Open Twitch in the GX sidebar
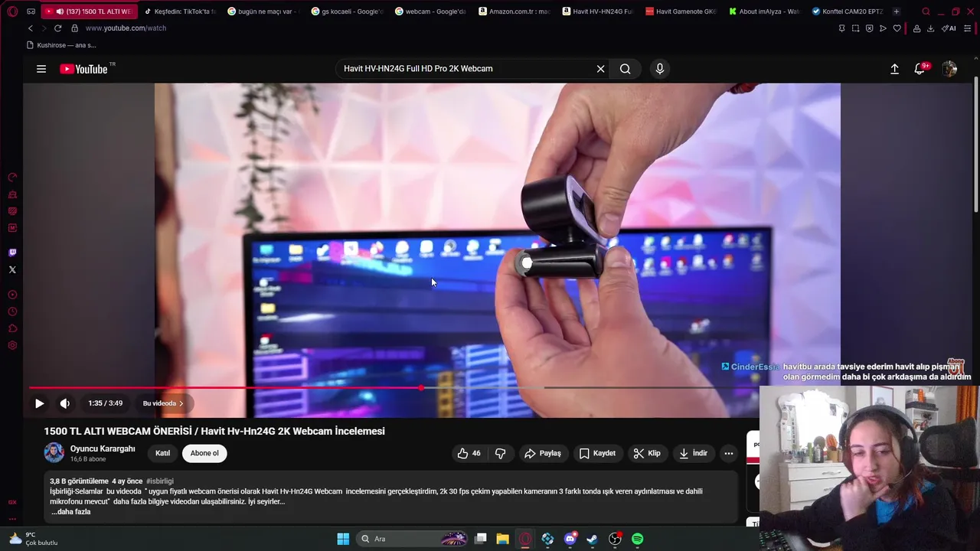This screenshot has width=980, height=551. 12,253
